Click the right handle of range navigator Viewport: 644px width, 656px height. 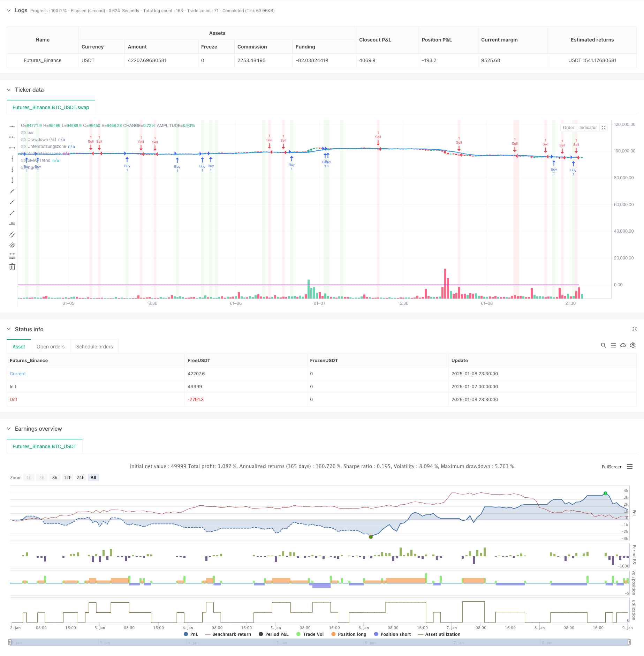[629, 642]
